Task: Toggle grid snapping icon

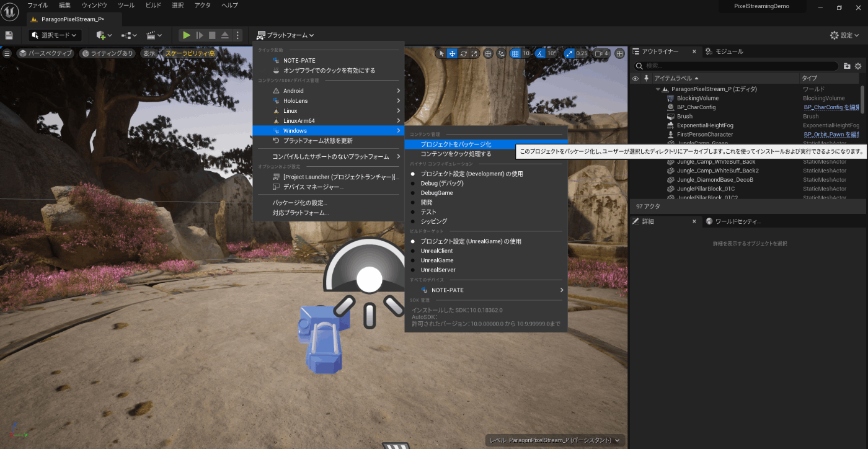Action: (x=515, y=53)
